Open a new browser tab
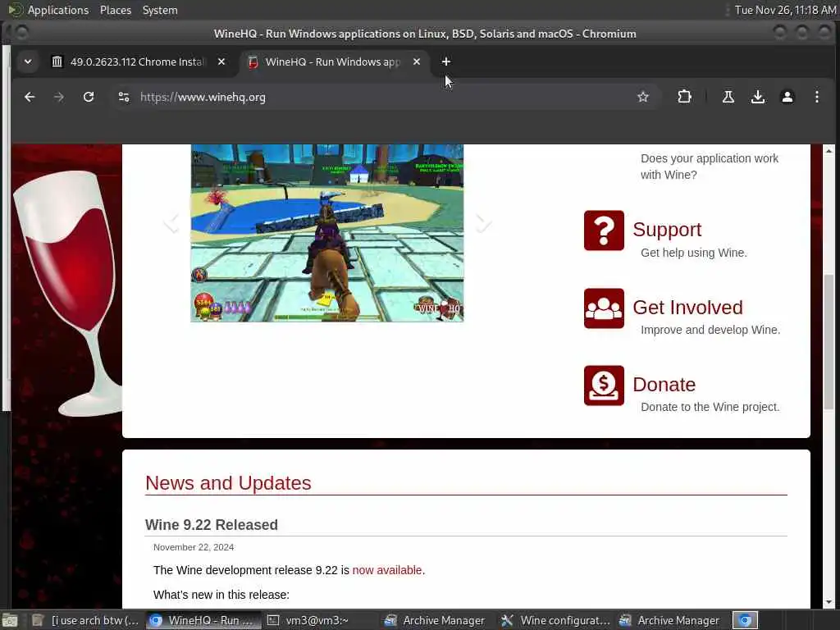Viewport: 840px width, 630px height. 445,62
